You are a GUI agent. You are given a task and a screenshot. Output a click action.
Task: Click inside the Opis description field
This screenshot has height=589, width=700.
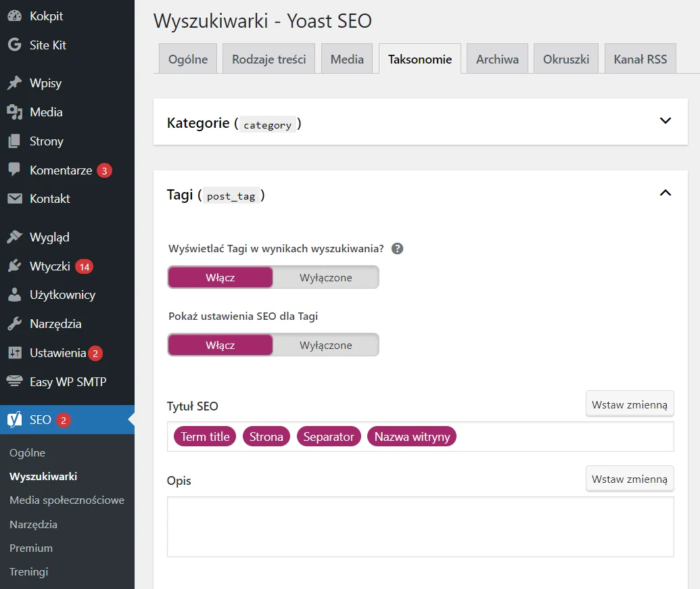[x=419, y=527]
